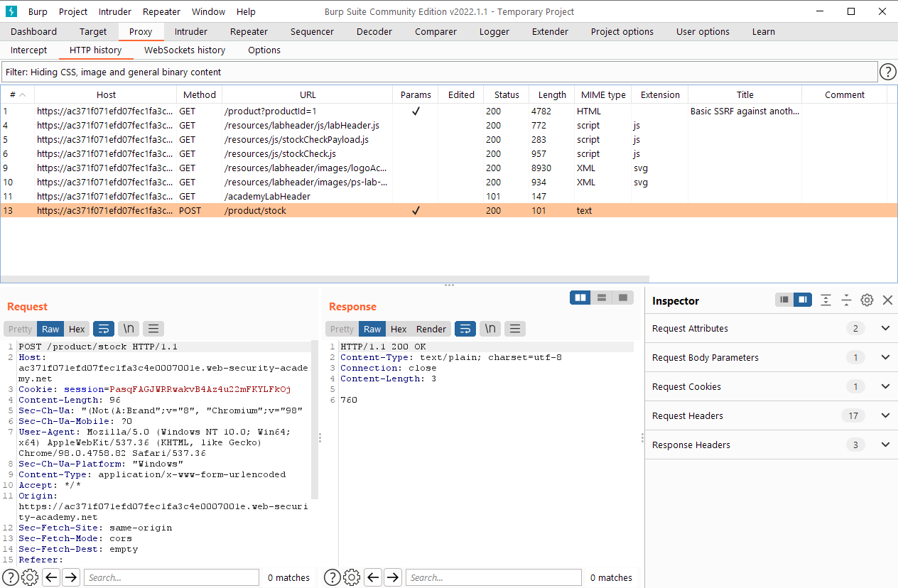This screenshot has height=588, width=898.
Task: Open the Inspector settings gear
Action: tap(867, 300)
